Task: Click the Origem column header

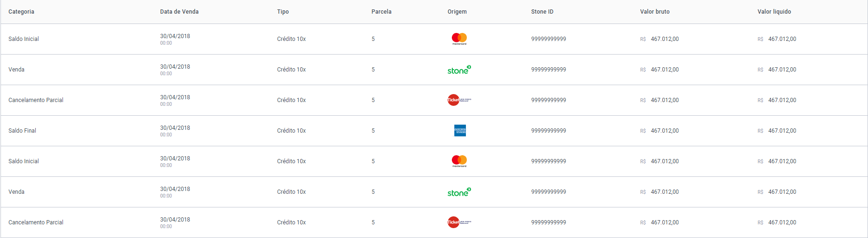Action: point(457,12)
